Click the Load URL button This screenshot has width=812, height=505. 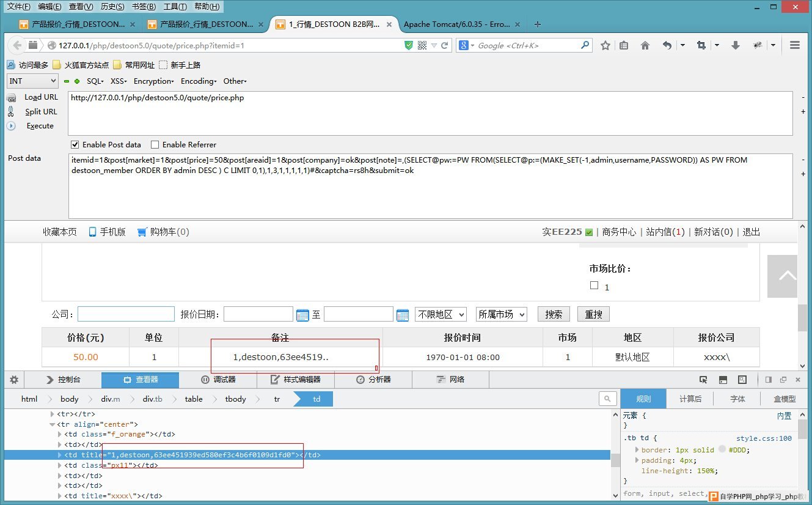tap(41, 97)
